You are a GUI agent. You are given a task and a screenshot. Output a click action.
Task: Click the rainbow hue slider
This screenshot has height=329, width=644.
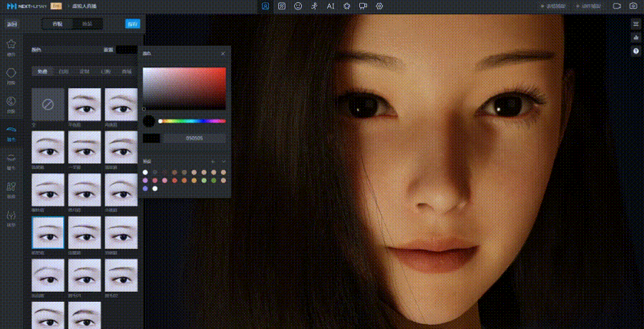tap(192, 121)
